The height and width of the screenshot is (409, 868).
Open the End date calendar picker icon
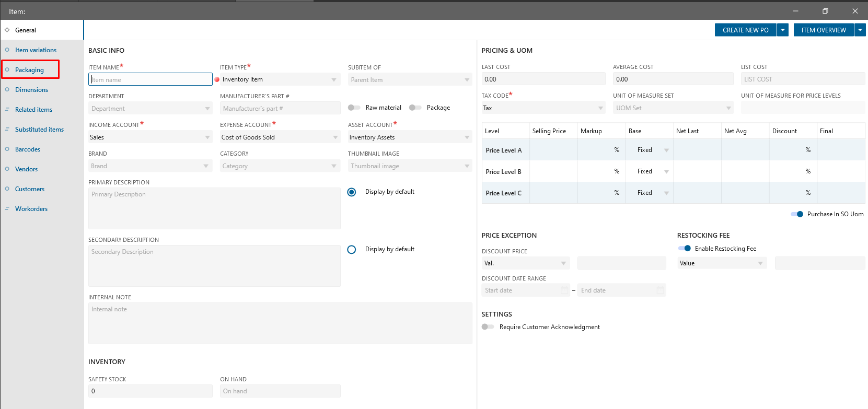(x=661, y=290)
